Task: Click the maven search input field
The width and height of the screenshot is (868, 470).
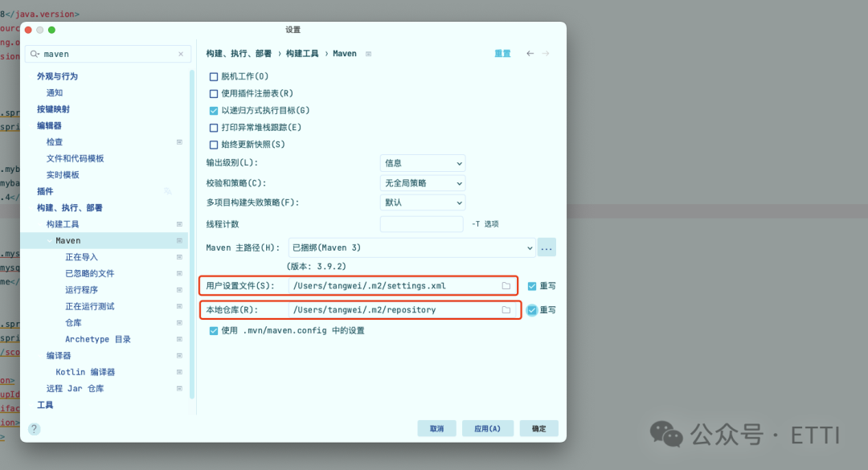Action: (x=108, y=55)
